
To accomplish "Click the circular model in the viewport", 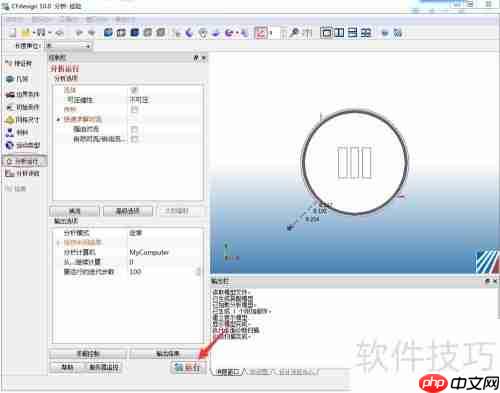I will 355,162.
